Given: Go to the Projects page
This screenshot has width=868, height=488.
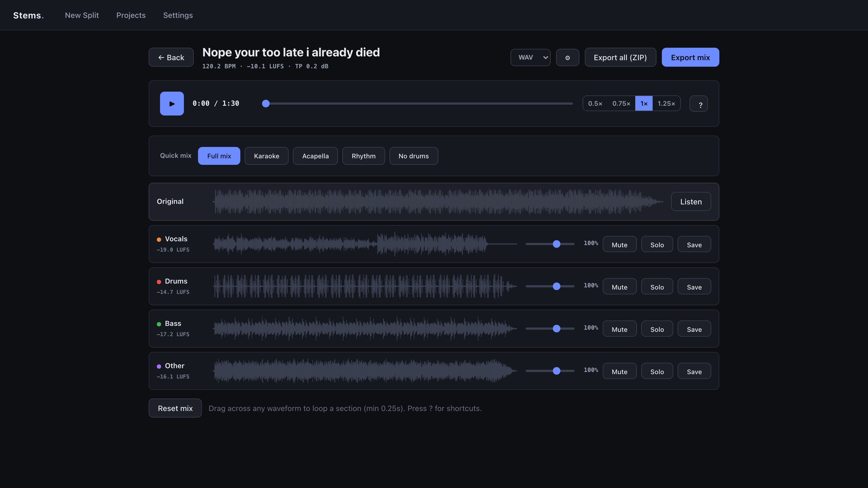Looking at the screenshot, I should click(x=131, y=15).
